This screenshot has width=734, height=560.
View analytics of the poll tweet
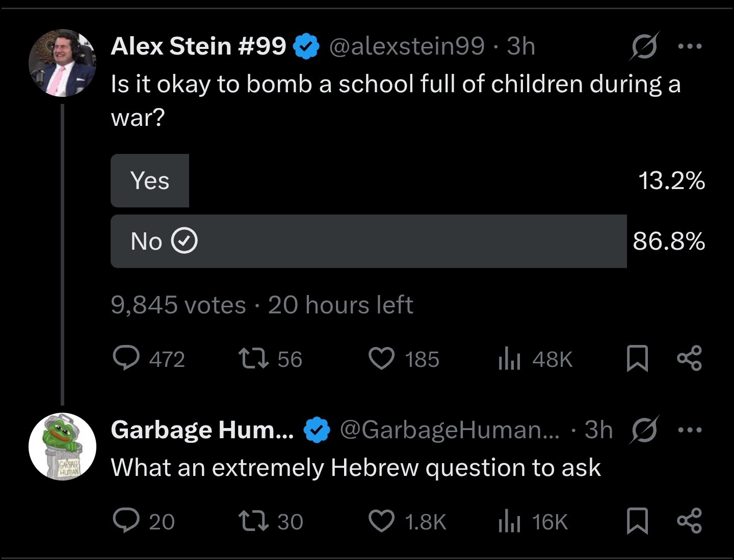[x=509, y=359]
